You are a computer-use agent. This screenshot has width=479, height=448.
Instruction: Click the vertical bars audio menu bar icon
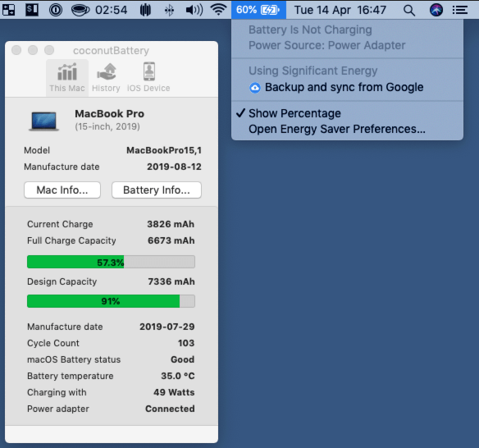coord(145,10)
